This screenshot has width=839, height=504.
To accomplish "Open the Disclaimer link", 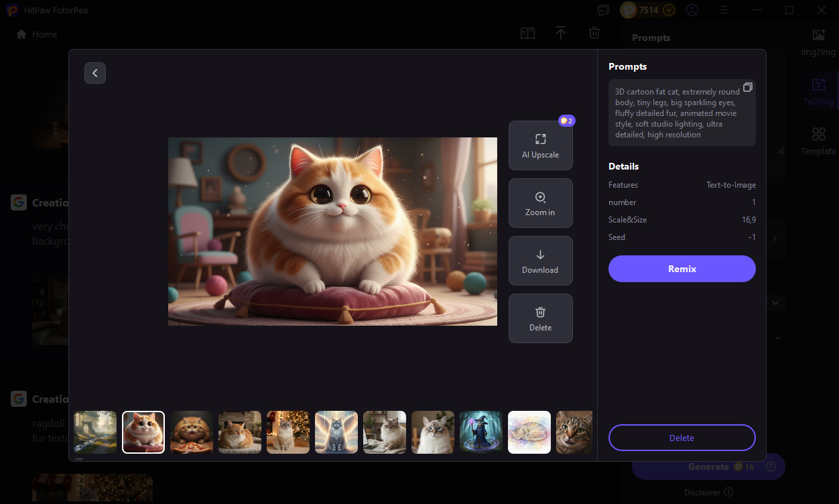I will pyautogui.click(x=702, y=492).
